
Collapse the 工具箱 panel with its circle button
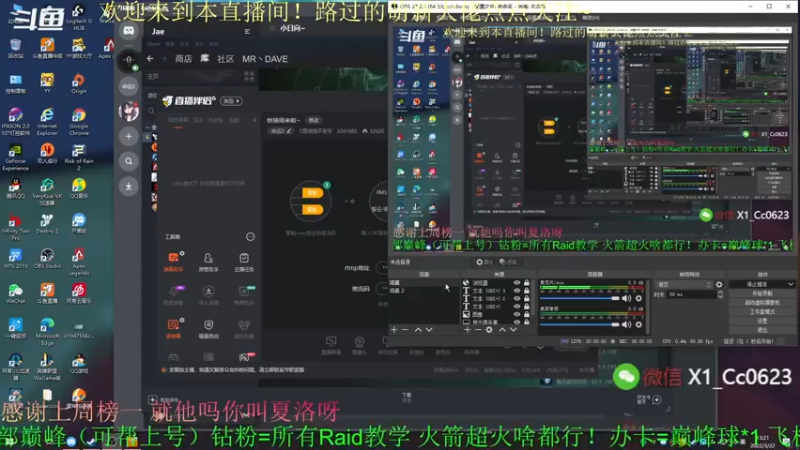250,237
